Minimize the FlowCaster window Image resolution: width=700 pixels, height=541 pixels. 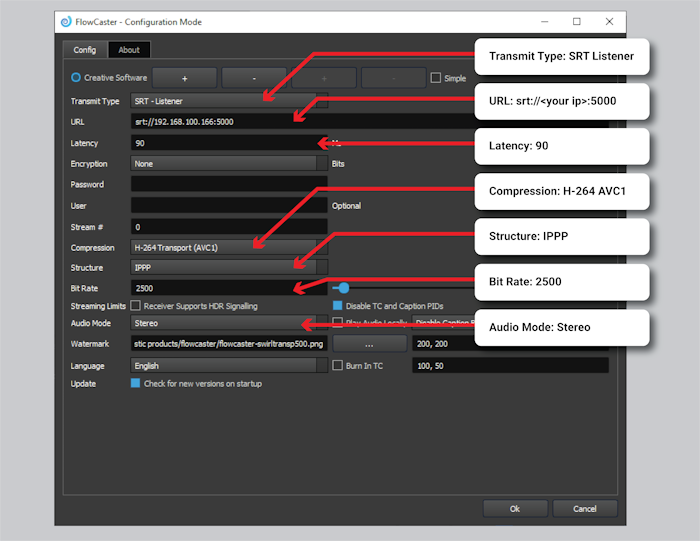pyautogui.click(x=545, y=22)
